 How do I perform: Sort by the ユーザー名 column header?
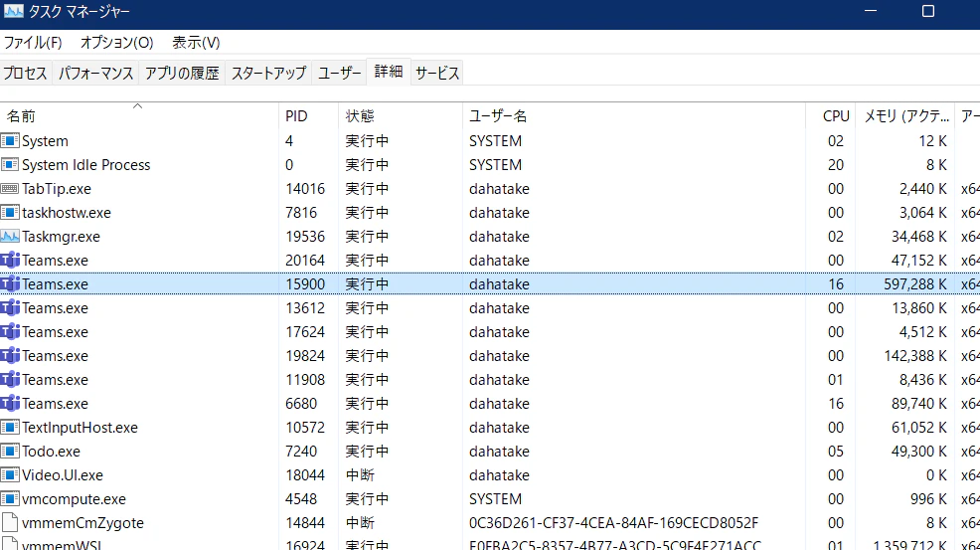[x=634, y=116]
